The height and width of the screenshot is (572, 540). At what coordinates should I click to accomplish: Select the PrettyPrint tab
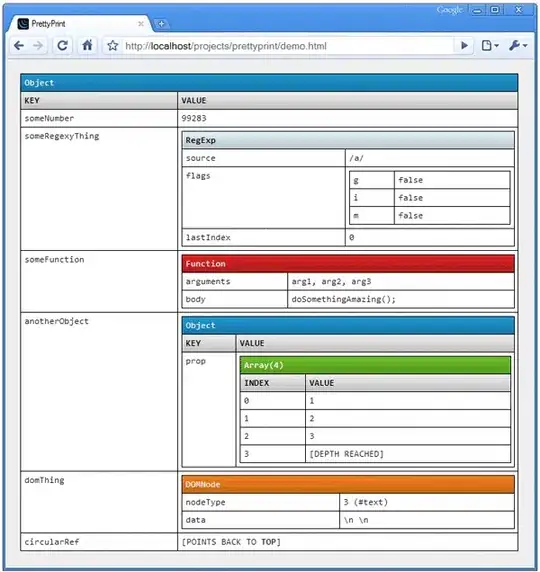coord(78,24)
